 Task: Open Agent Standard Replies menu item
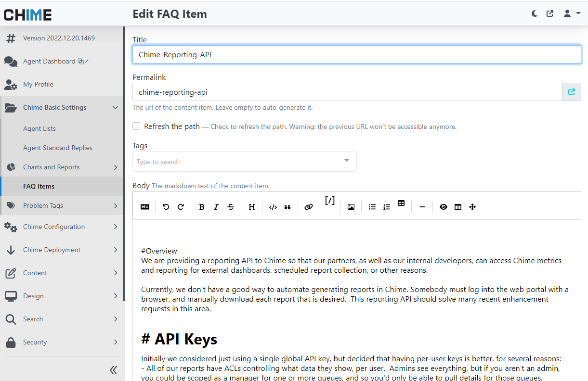(58, 148)
